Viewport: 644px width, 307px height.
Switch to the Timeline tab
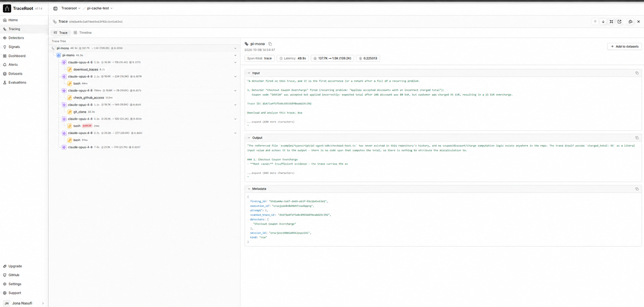point(83,33)
